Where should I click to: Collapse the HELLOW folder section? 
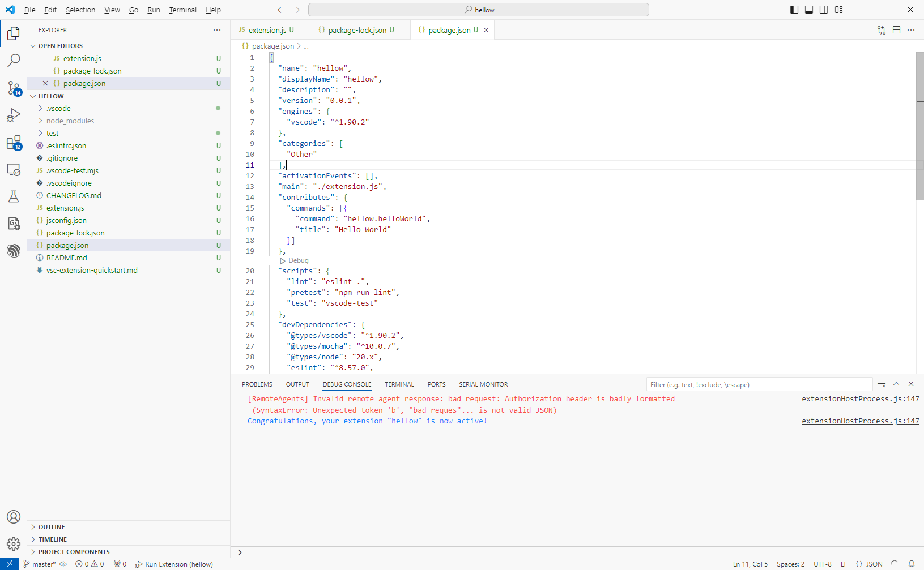pyautogui.click(x=33, y=96)
